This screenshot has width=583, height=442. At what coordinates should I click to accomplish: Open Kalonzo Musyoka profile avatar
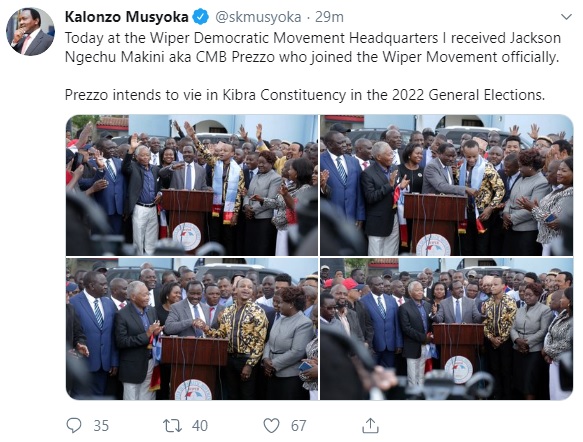click(30, 32)
